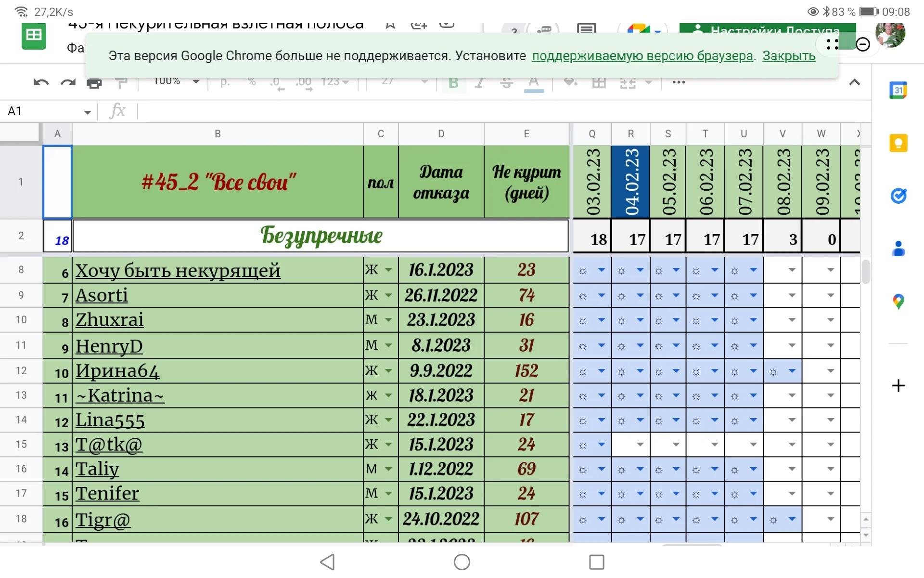Open Google Calendar side panel icon

(898, 91)
